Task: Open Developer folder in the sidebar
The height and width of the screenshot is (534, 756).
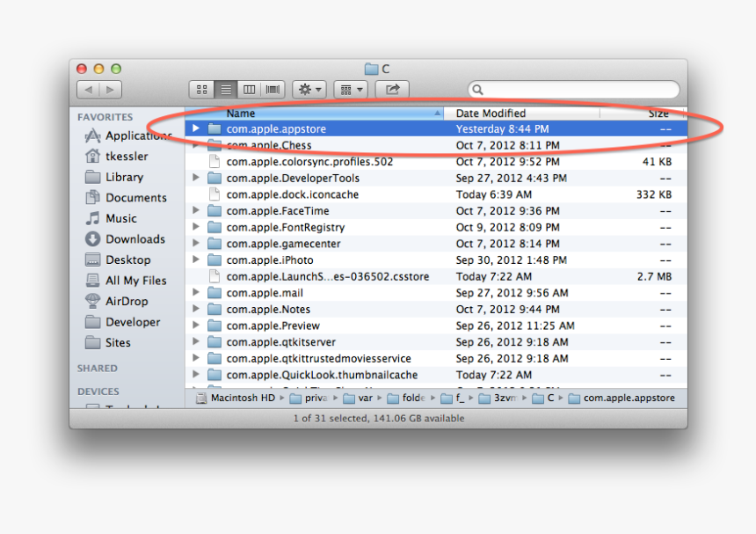Action: (x=122, y=322)
